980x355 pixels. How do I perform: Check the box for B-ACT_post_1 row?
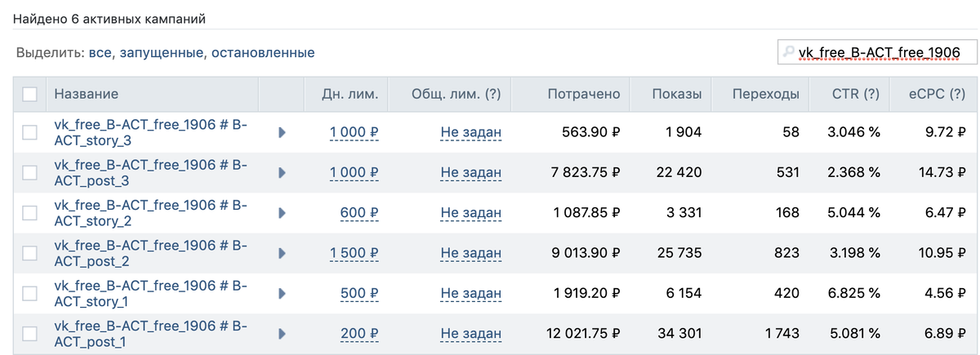click(29, 334)
